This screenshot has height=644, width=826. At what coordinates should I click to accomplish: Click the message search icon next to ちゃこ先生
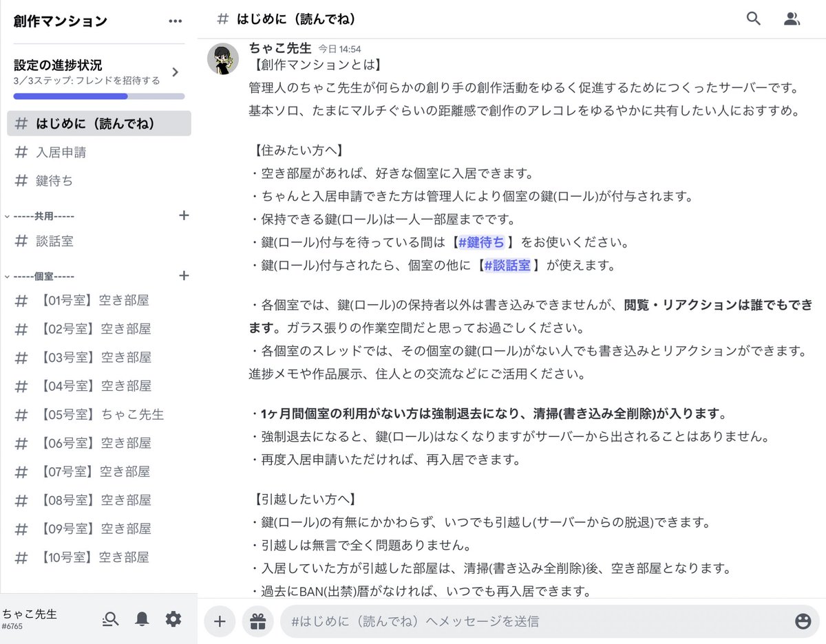(x=110, y=619)
